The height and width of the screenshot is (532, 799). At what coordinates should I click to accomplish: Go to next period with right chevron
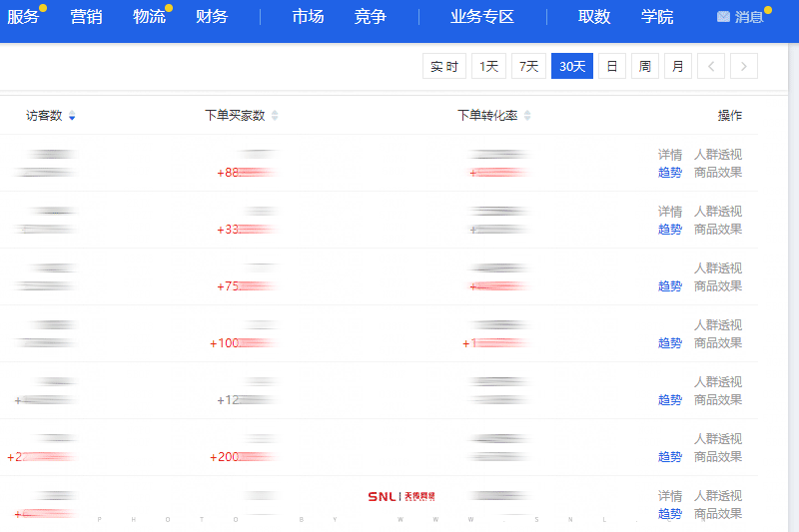744,66
